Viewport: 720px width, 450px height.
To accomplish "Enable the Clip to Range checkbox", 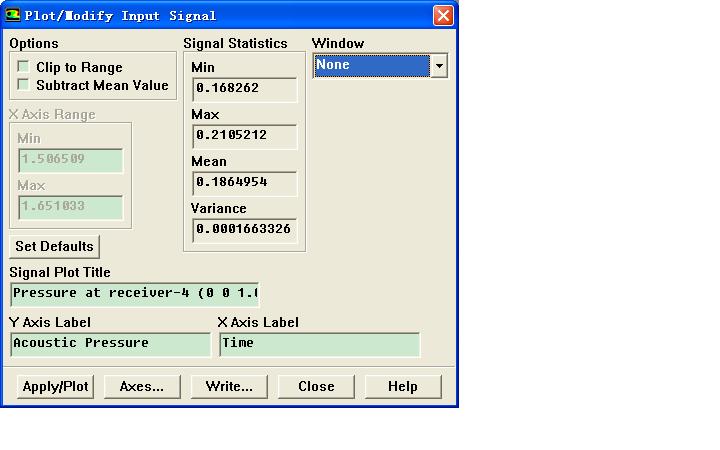I will point(23,67).
